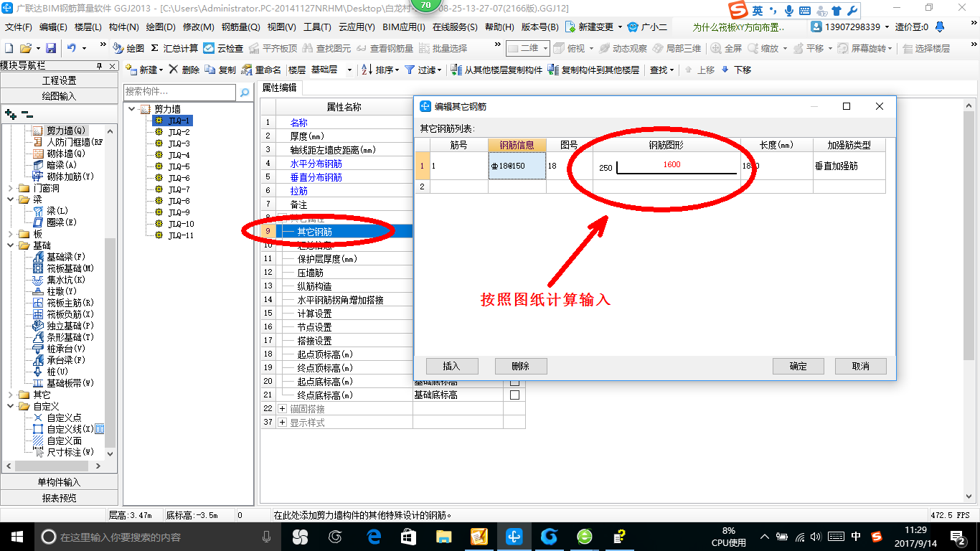Tick the checkbox for 终点底标高 row
The width and height of the screenshot is (980, 551).
tap(514, 395)
